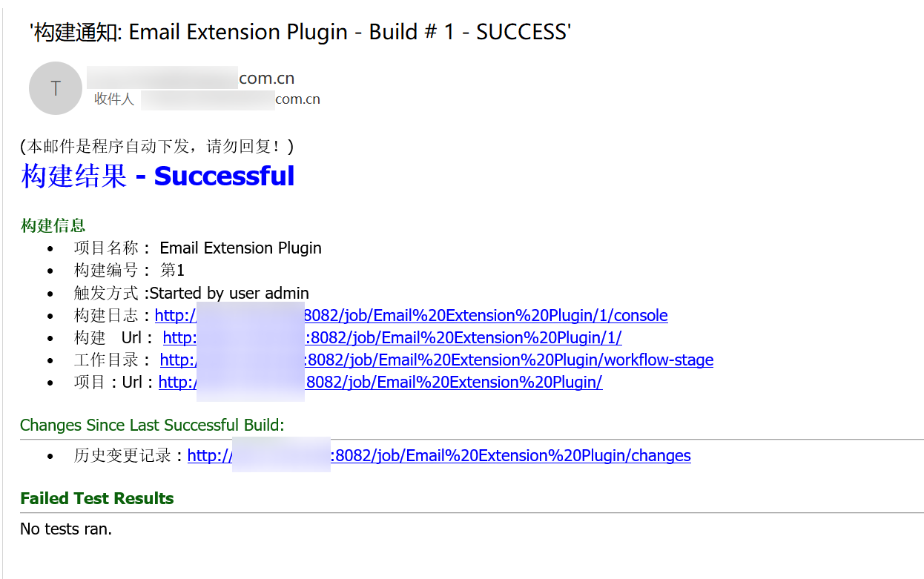
Task: Click the sender avatar with letter T
Action: click(x=55, y=88)
